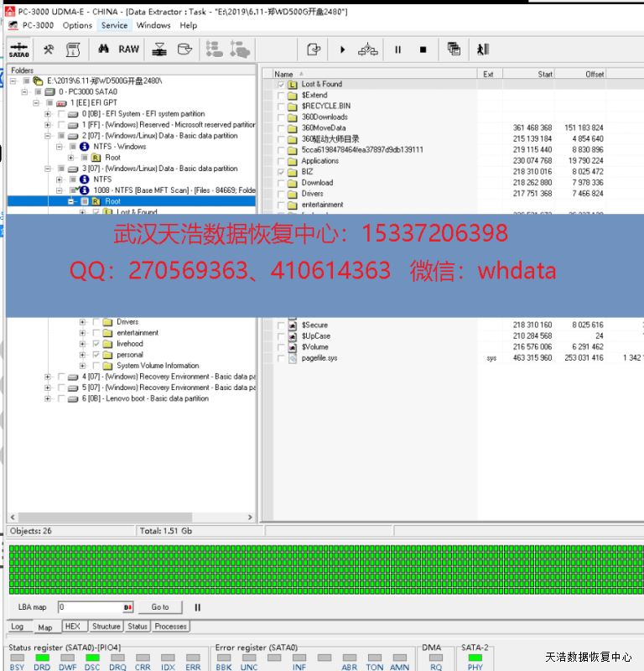Click the cascade windows toolbar icon
Image resolution: width=644 pixels, height=671 pixels.
pos(454,49)
